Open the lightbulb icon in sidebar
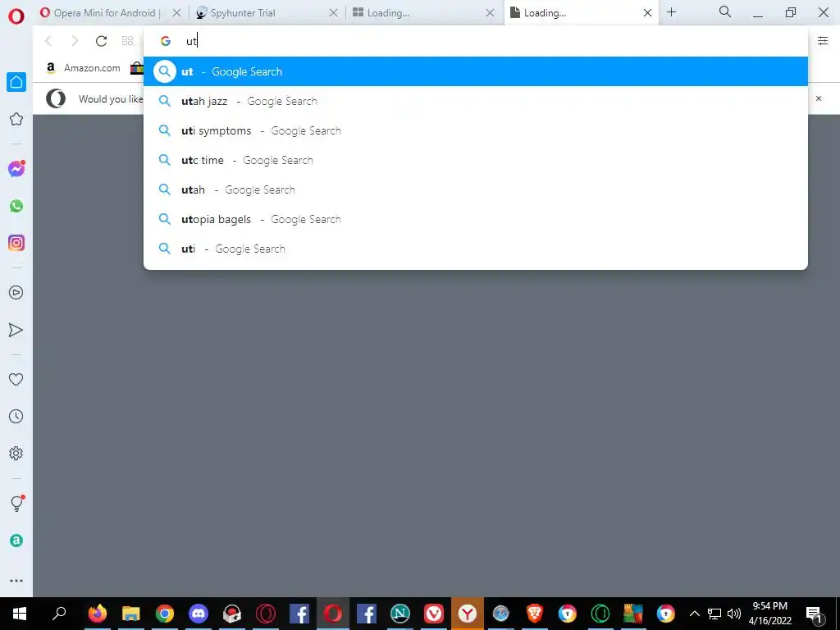Viewport: 840px width, 630px height. [16, 503]
